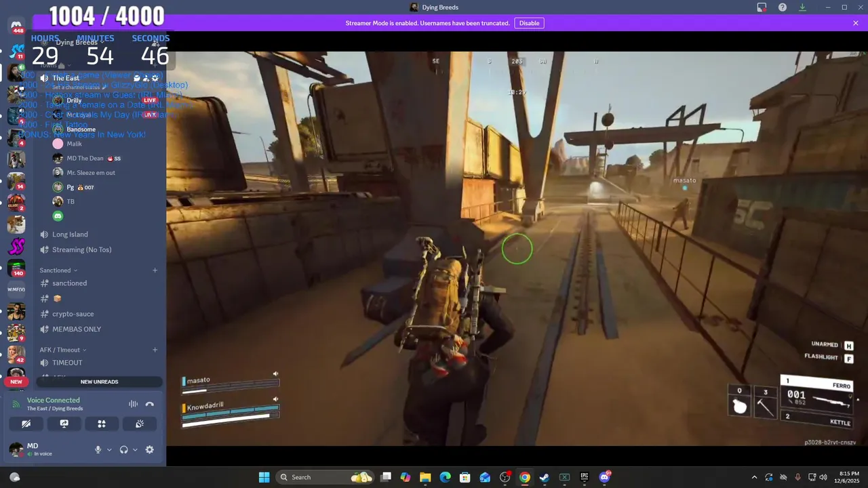
Task: Join Streaming (No Tos) voice channel
Action: [x=81, y=249]
